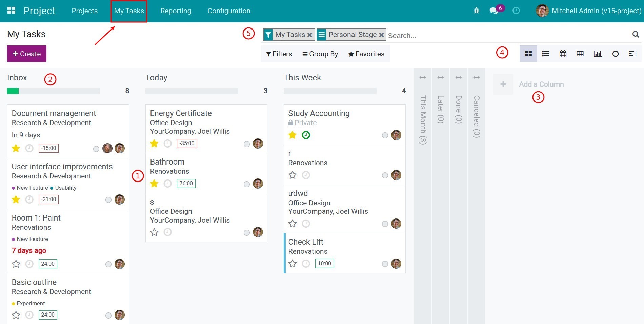644x324 pixels.
Task: Star the Basic outline task
Action: (x=16, y=315)
